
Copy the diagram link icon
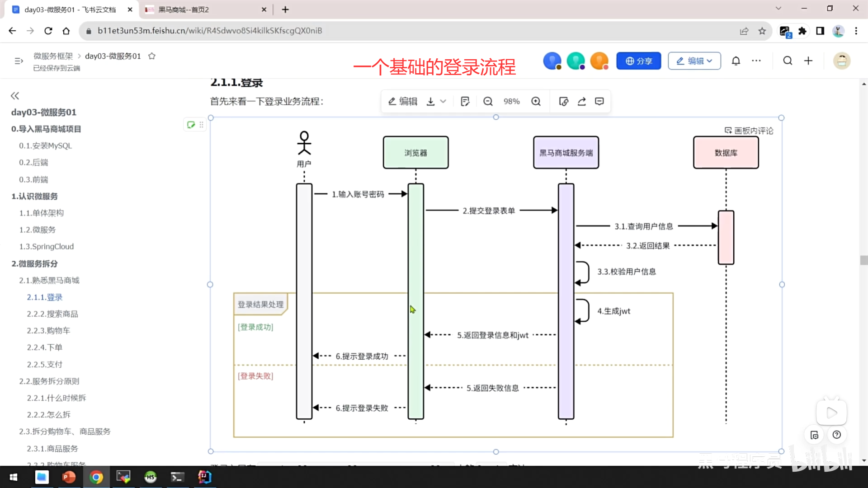[563, 101]
